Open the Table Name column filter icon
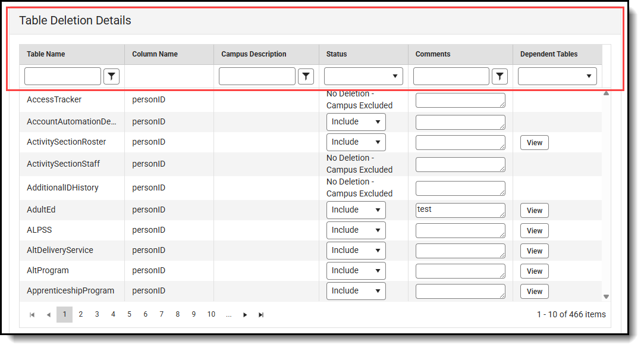 111,76
